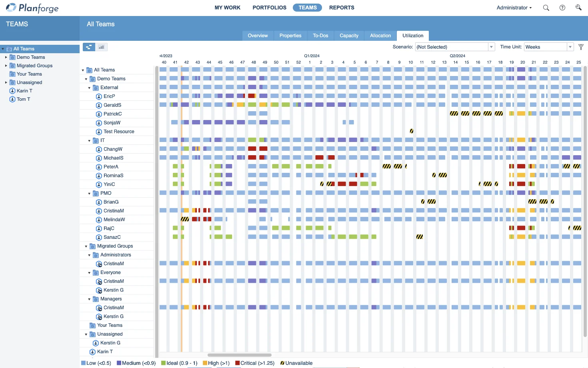Collapse the Demo Teams tree node
Viewport: 588px width, 368px height.
[x=86, y=79]
